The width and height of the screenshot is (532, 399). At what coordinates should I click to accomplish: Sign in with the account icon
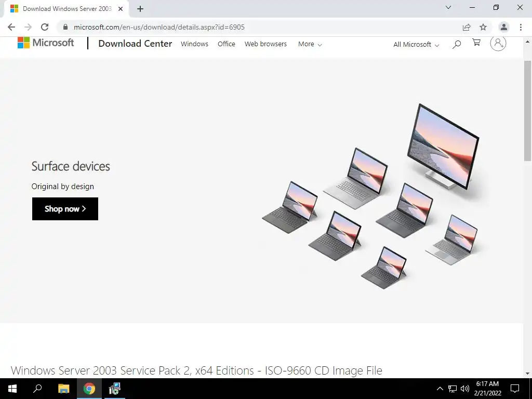(x=498, y=43)
